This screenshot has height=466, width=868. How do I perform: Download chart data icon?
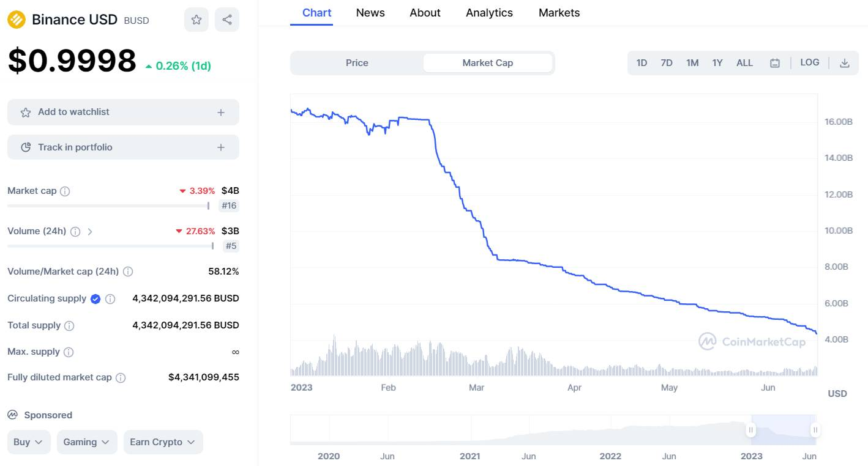(x=845, y=63)
